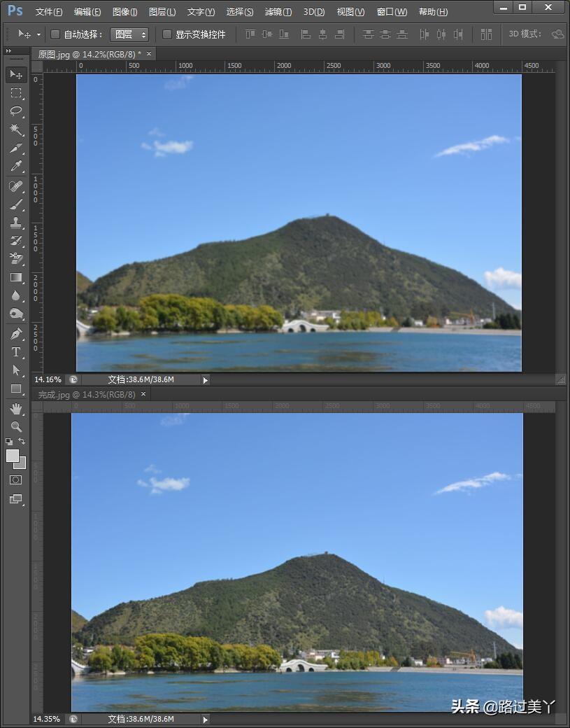Select the Zoom tool

point(16,427)
